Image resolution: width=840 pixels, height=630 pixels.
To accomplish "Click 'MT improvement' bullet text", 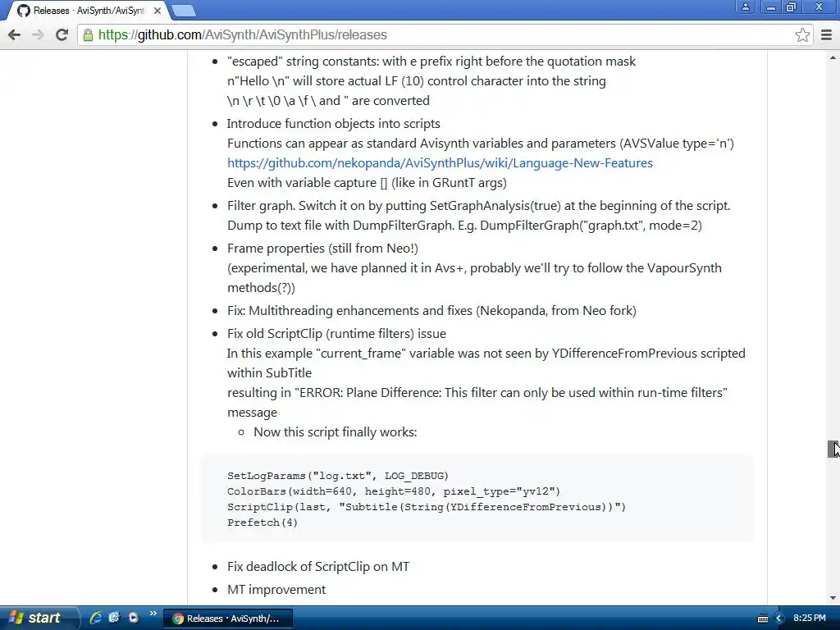I will (276, 589).
